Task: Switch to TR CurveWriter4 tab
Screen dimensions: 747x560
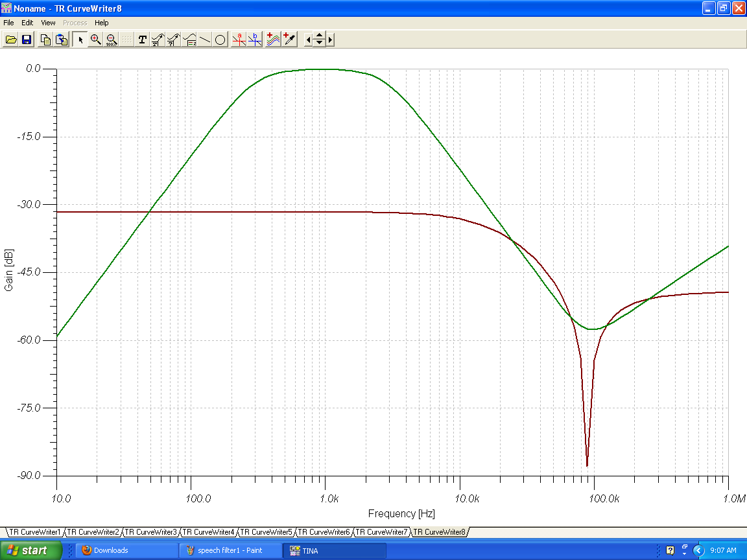Action: tap(208, 532)
